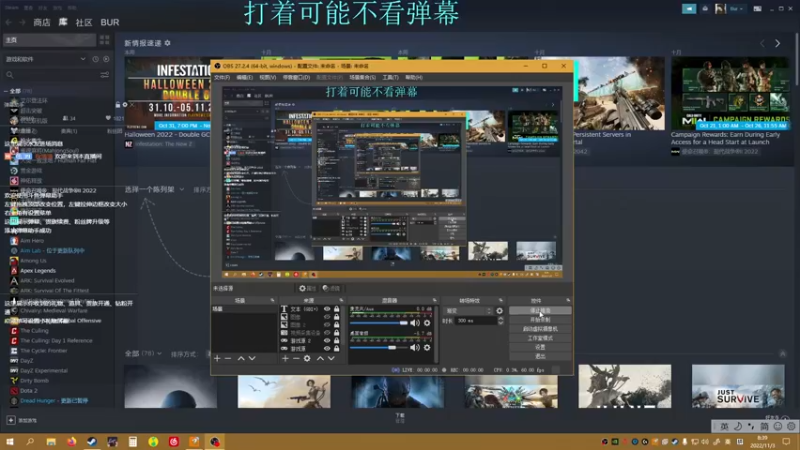Open OBS 编辑(E) menu
The width and height of the screenshot is (800, 450).
pos(244,78)
